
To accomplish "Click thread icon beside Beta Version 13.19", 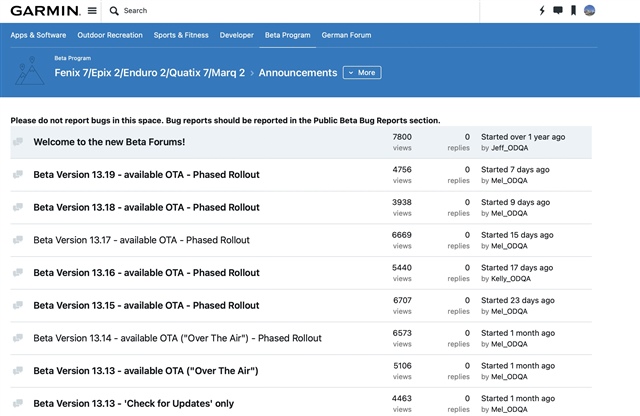I will pos(18,175).
